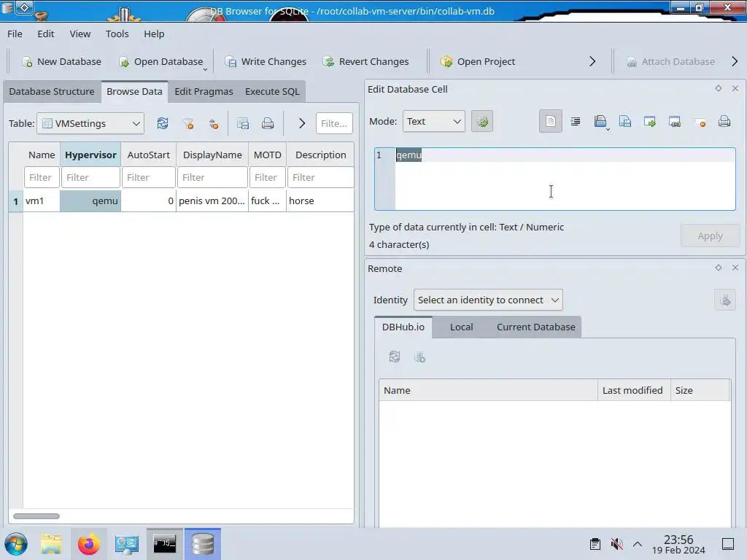Click the horizontal scrollbar under the table
The image size is (747, 560).
pyautogui.click(x=36, y=516)
